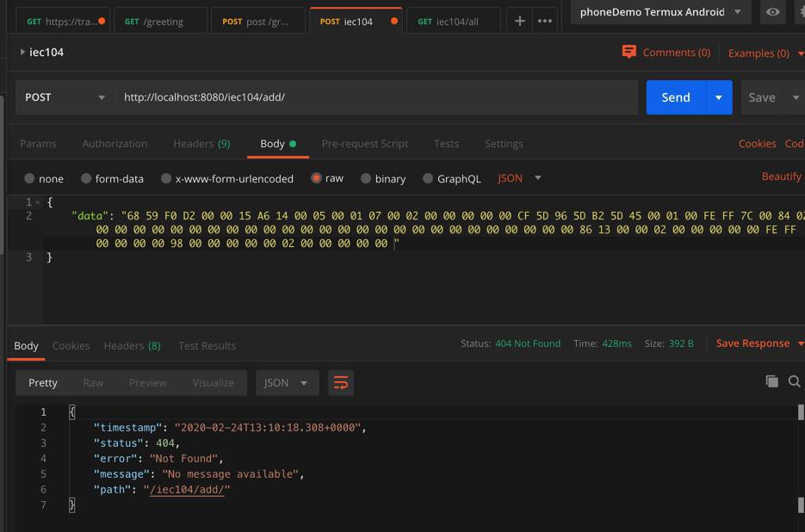The width and height of the screenshot is (805, 532).
Task: Click the Save button
Action: coord(762,97)
